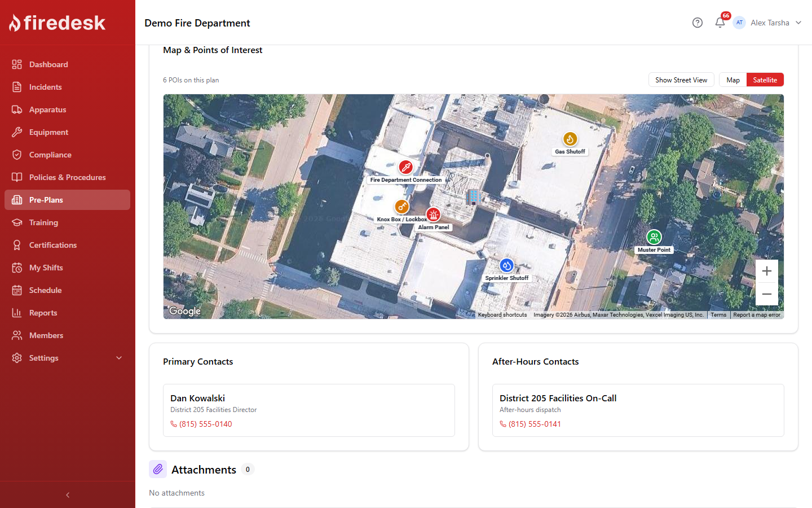
Task: Go to Members in sidebar
Action: tap(67, 335)
